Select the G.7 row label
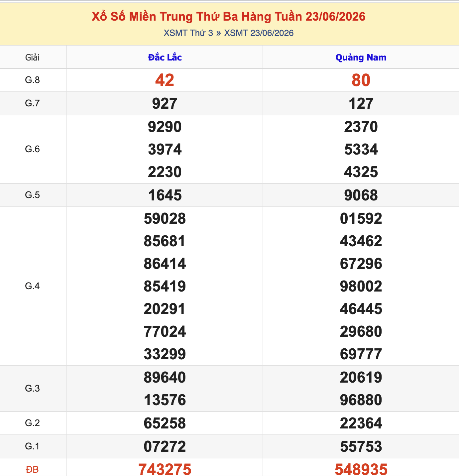The height and width of the screenshot is (476, 459). click(x=32, y=103)
